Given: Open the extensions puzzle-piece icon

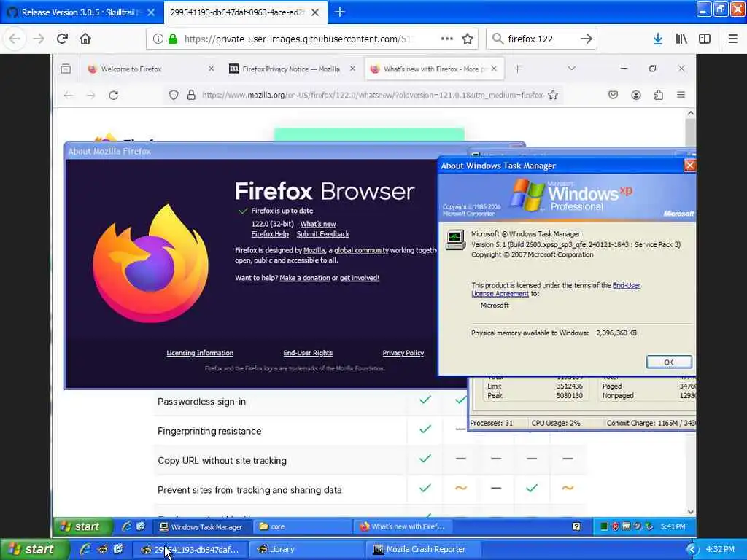Looking at the screenshot, I should click(x=659, y=95).
